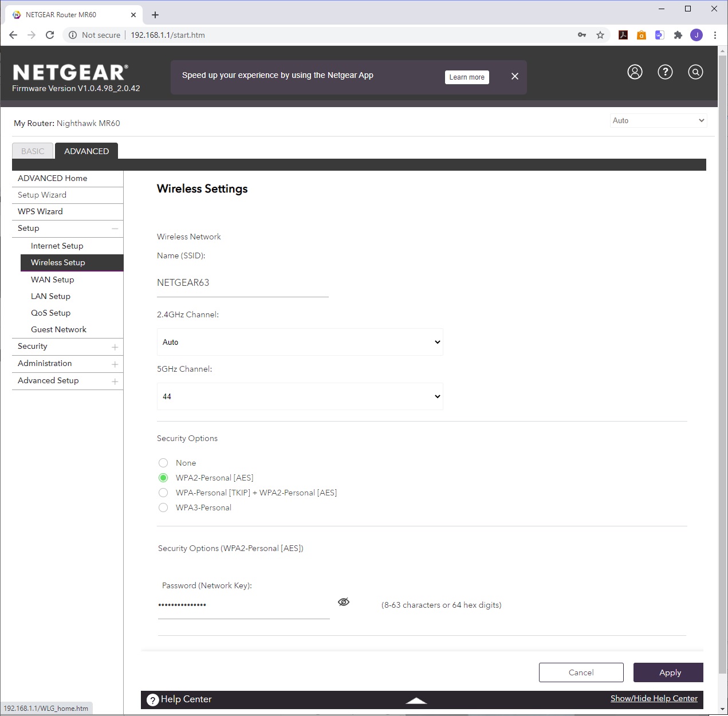Image resolution: width=728 pixels, height=716 pixels.
Task: Click the help question mark icon in header
Action: 665,72
